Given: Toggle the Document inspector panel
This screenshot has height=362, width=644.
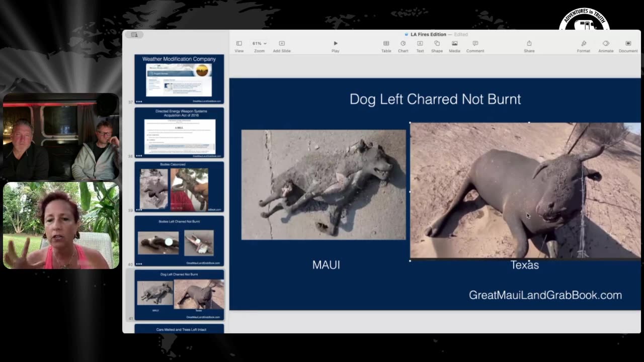Looking at the screenshot, I should pos(628,46).
